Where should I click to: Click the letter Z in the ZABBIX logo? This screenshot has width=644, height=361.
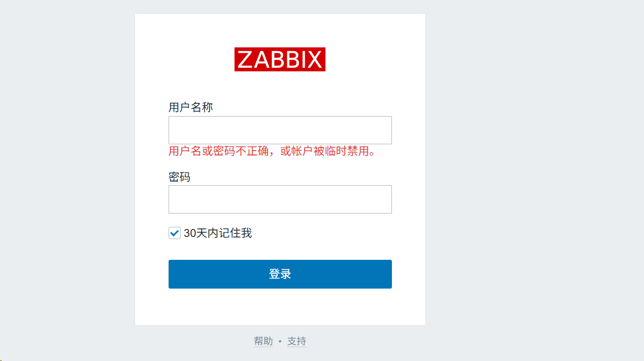click(245, 60)
